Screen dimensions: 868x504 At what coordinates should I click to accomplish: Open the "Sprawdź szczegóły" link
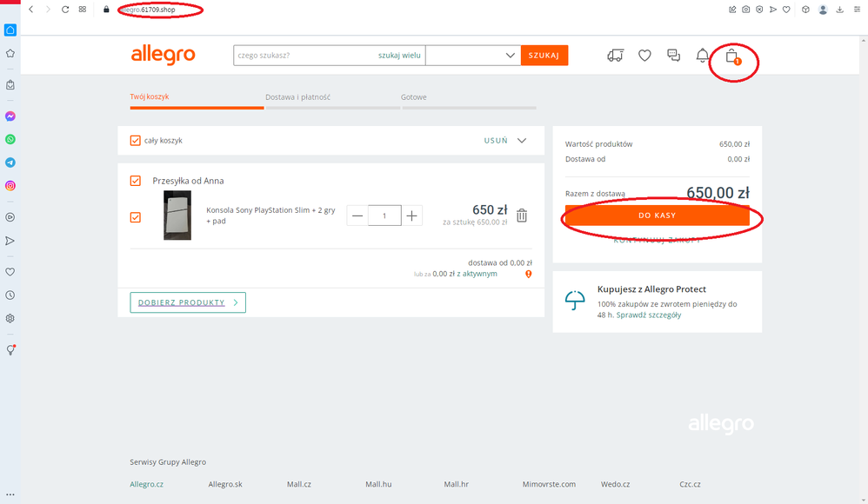point(649,315)
